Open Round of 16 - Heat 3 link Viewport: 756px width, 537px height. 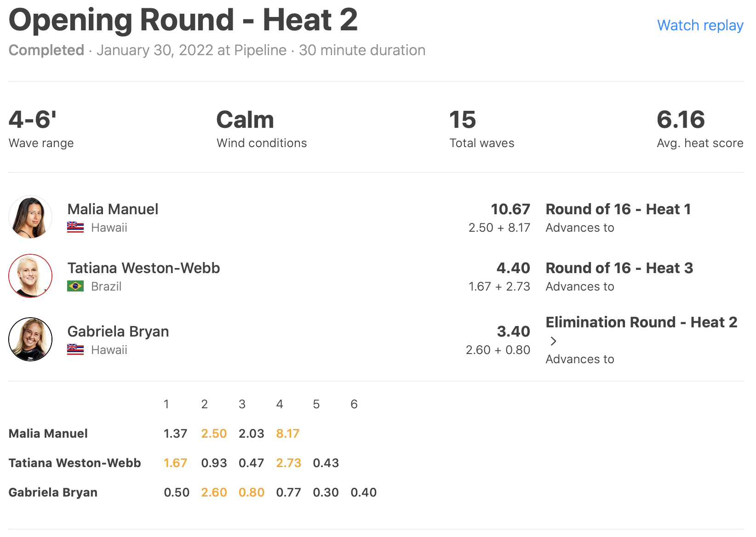coord(619,268)
